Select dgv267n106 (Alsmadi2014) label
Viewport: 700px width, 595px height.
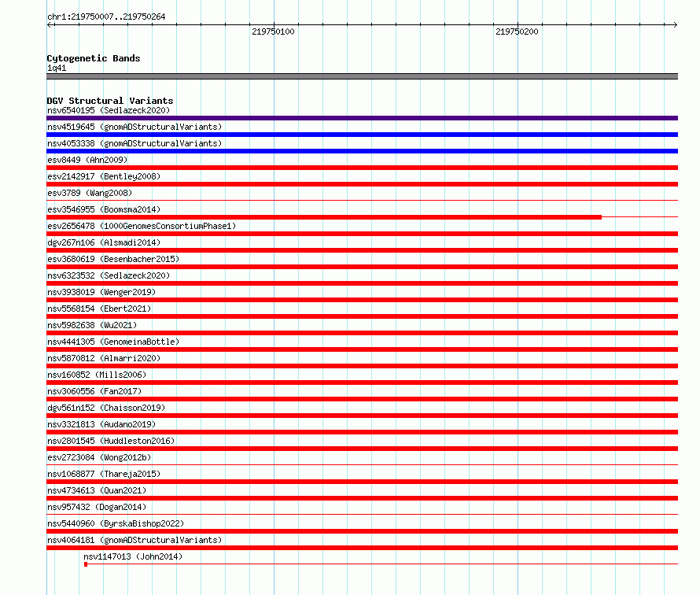104,242
